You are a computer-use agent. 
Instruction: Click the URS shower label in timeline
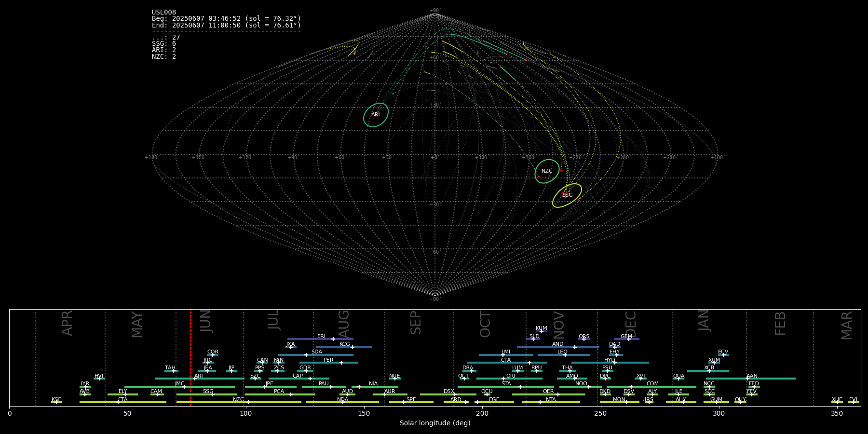pyautogui.click(x=648, y=400)
